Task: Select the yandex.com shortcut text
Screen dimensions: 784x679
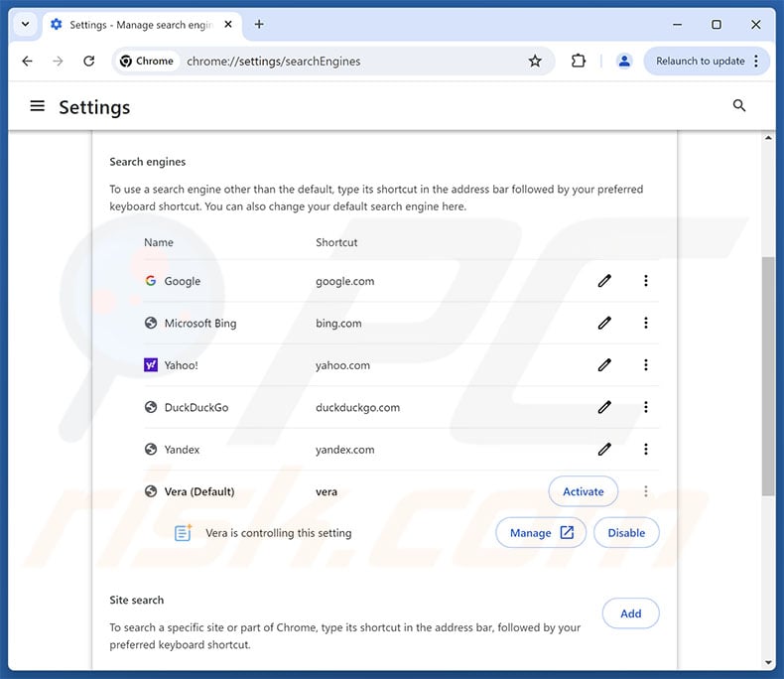Action: tap(345, 449)
